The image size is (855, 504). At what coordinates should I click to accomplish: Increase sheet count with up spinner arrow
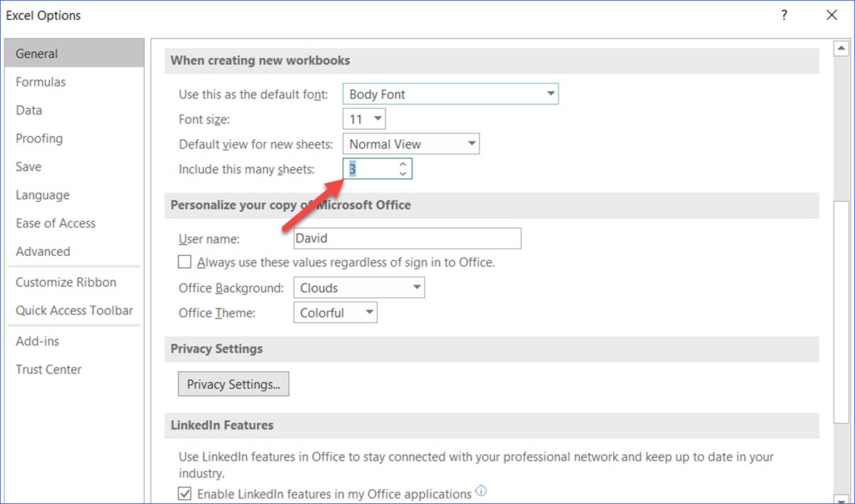click(x=403, y=164)
